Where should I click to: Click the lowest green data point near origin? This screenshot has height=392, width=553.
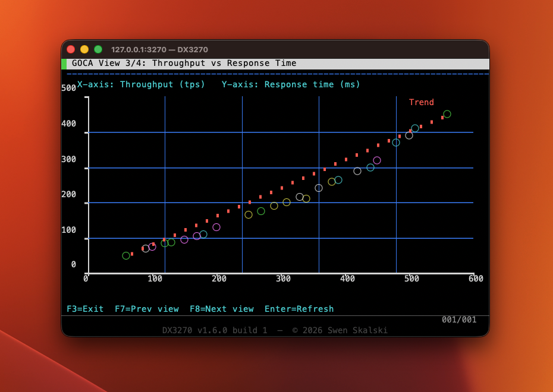[x=126, y=256]
